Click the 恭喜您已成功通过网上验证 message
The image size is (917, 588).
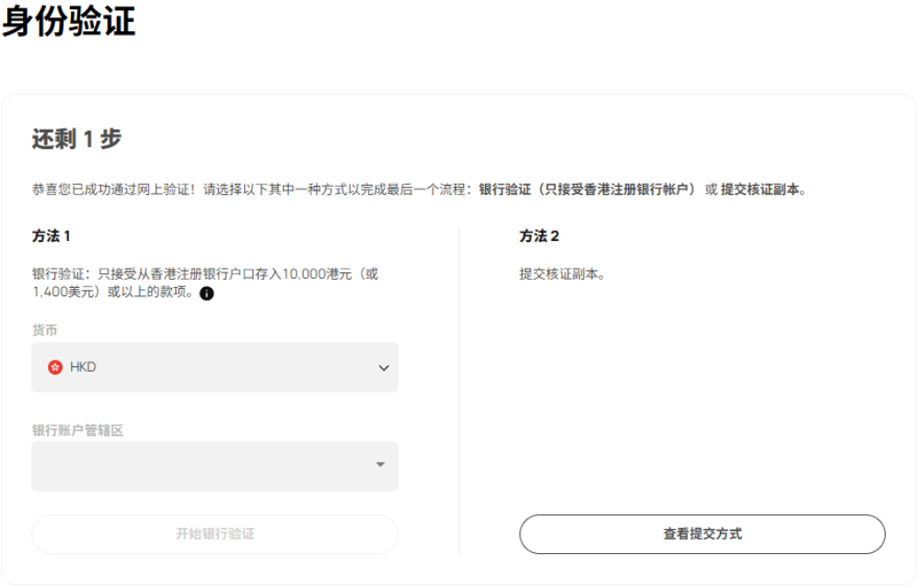coord(112,190)
